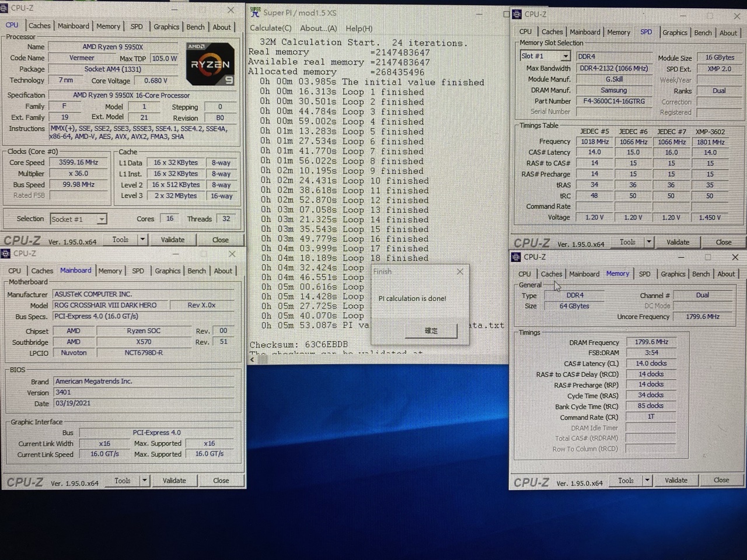Screen dimensions: 747x560
Task: Select Graphics tab in SPD window
Action: tap(675, 33)
